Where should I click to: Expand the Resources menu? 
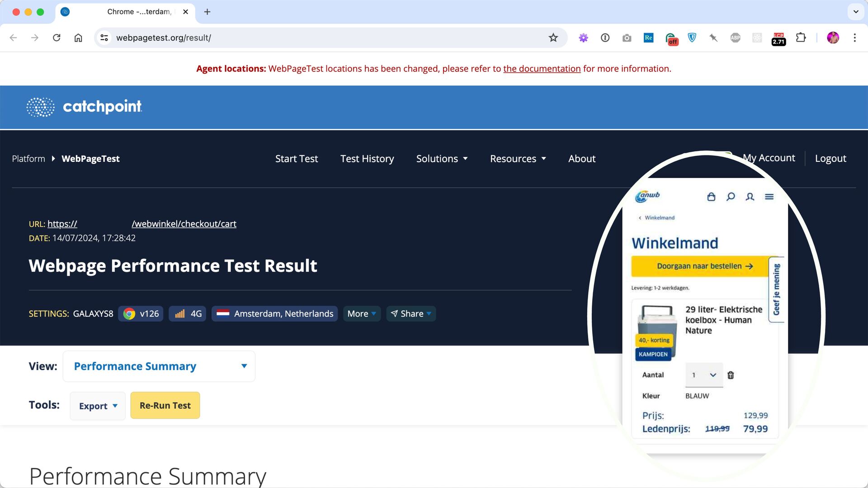point(518,159)
